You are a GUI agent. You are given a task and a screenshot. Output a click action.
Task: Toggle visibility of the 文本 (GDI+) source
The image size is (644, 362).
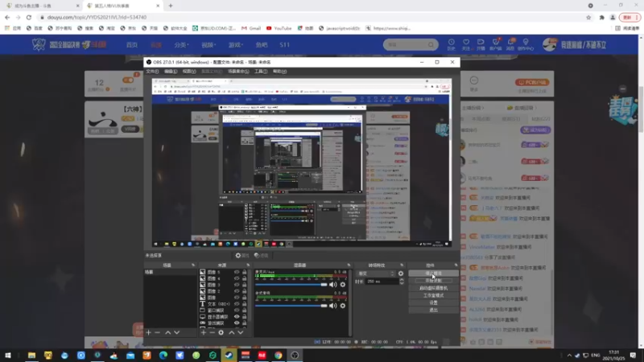[x=237, y=304]
